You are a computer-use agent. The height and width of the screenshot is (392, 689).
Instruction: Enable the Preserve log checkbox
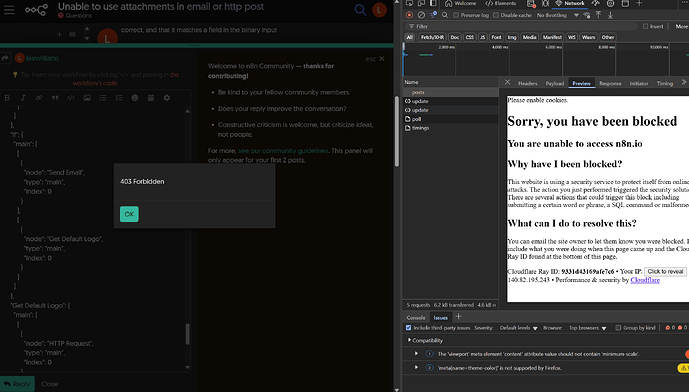pos(456,15)
